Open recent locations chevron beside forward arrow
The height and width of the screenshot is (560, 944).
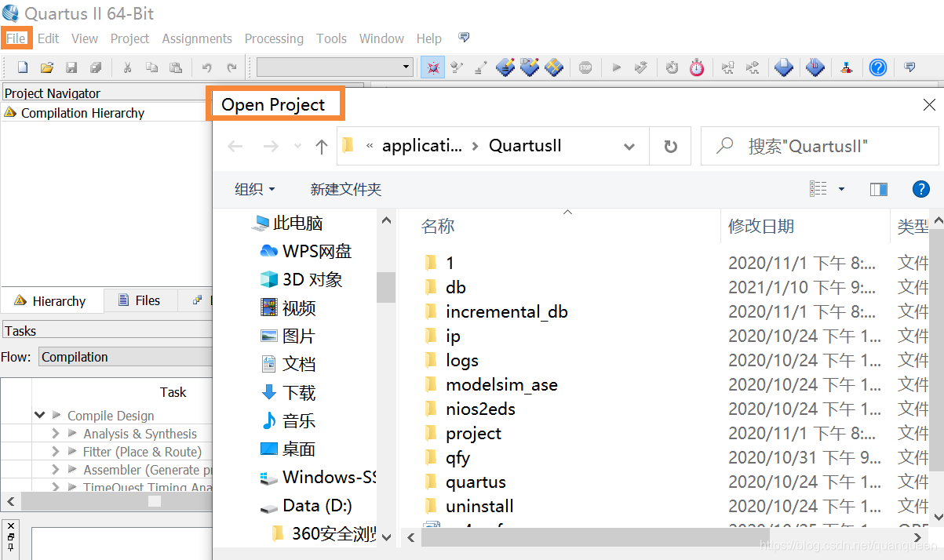[297, 147]
